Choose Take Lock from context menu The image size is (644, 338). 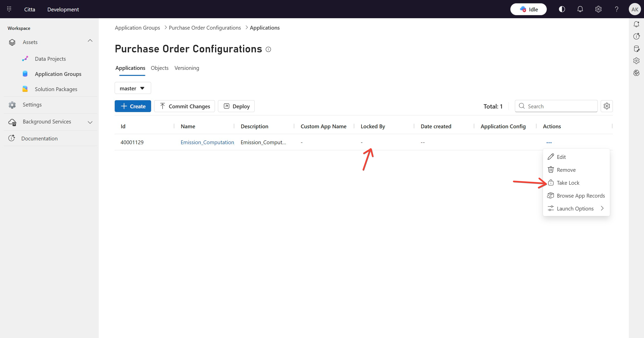coord(568,183)
